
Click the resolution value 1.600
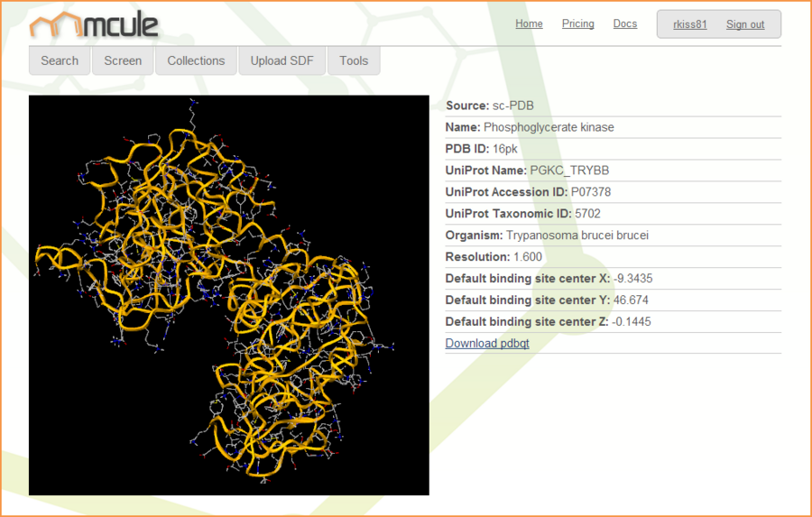pyautogui.click(x=528, y=257)
